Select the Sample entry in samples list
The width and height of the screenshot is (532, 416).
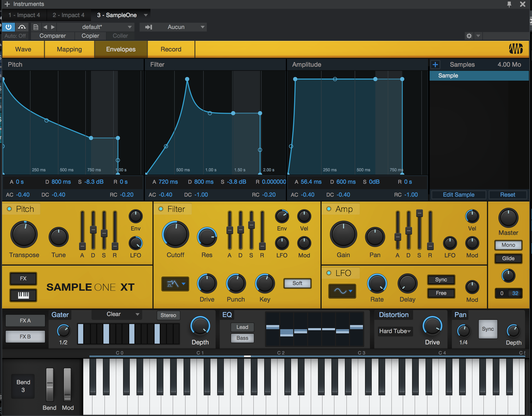(x=479, y=75)
